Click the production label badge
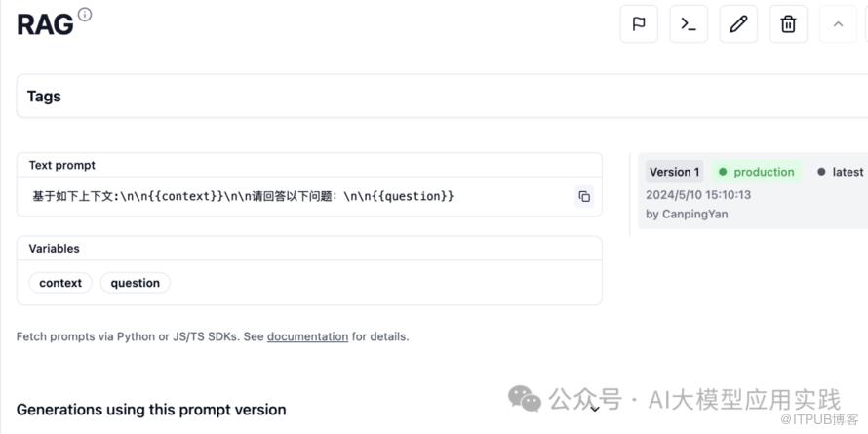 coord(757,172)
